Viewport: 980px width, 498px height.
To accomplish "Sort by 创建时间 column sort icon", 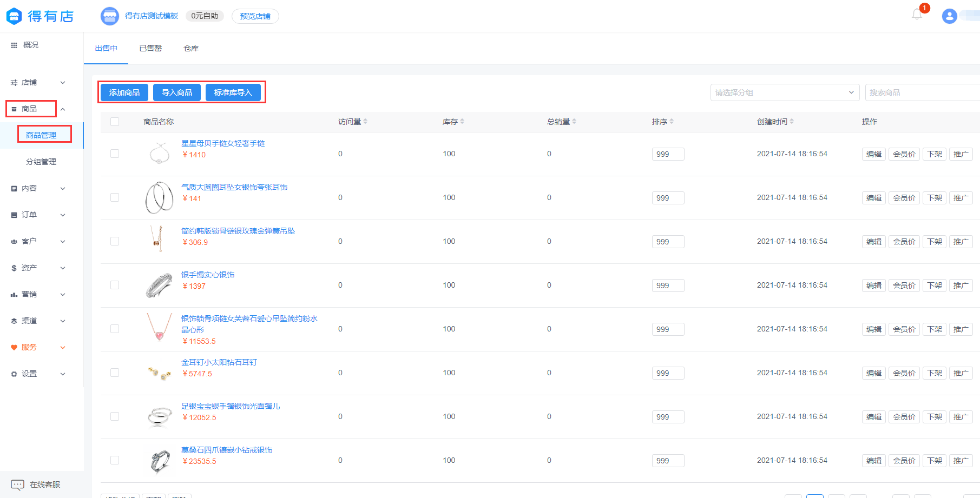I will 792,122.
